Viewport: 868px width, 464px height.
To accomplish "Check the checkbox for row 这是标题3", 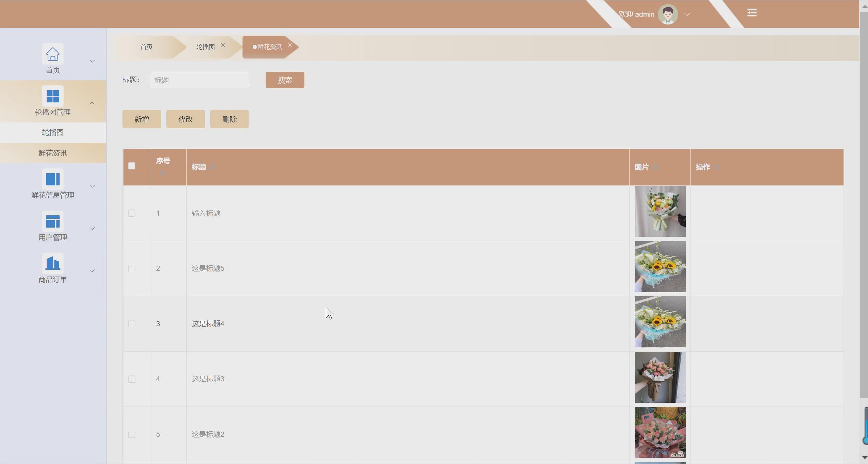I will [132, 379].
